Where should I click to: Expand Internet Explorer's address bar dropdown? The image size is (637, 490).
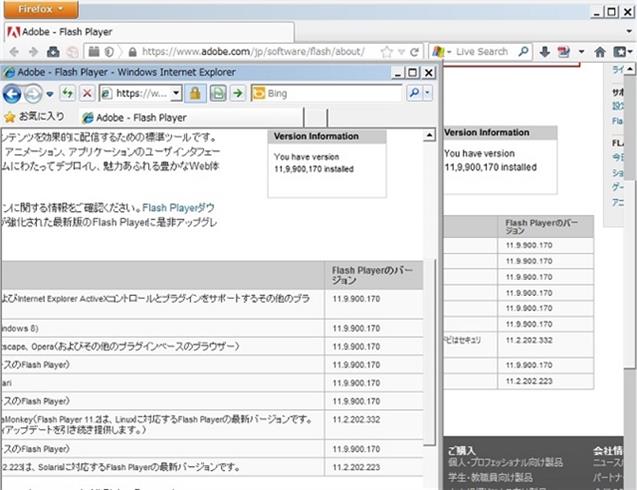click(x=176, y=93)
